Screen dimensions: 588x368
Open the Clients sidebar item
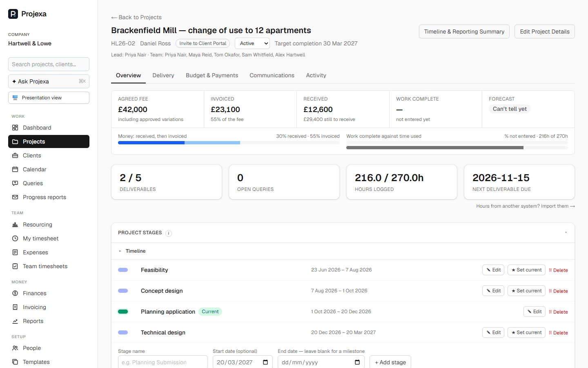[x=49, y=155]
